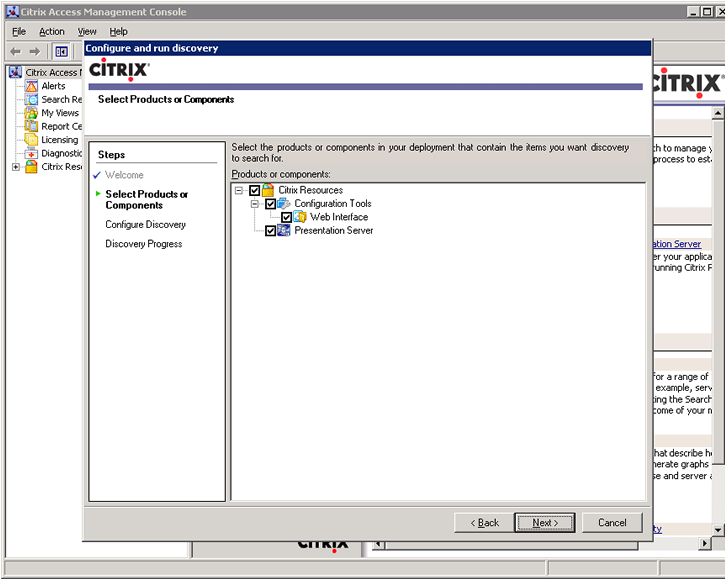
Task: Click the Search Results icon in tree
Action: point(31,99)
